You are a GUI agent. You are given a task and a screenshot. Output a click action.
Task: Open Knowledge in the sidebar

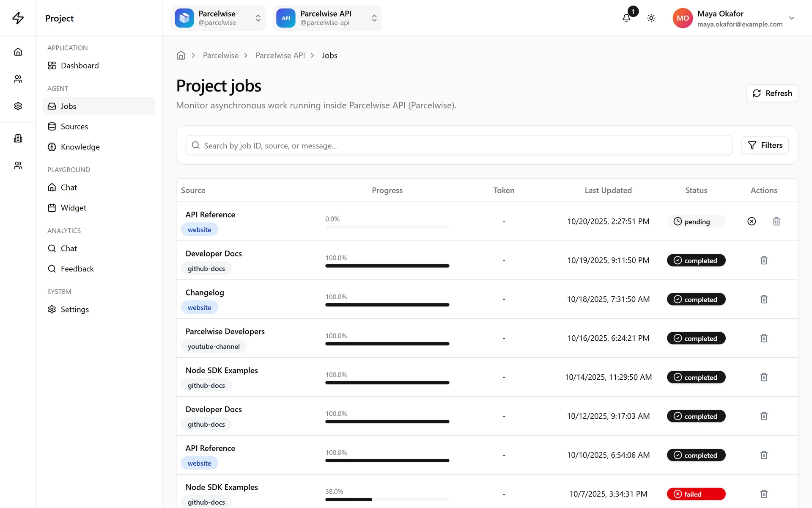[99, 146]
